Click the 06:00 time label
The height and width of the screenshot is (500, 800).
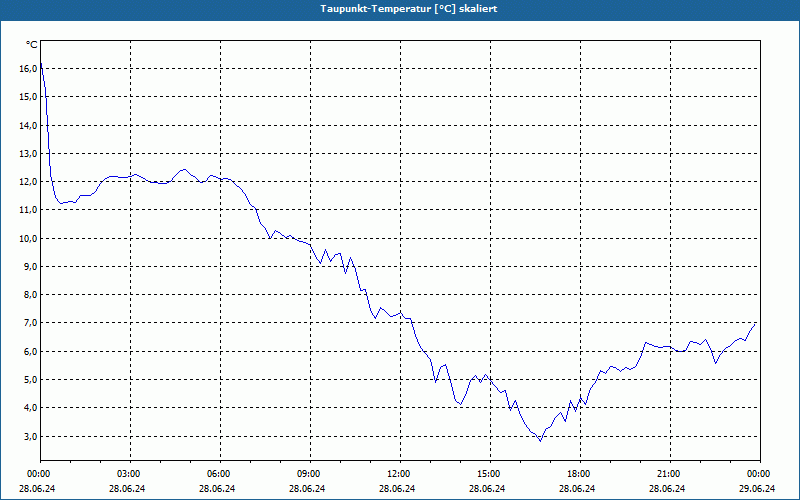click(x=220, y=474)
